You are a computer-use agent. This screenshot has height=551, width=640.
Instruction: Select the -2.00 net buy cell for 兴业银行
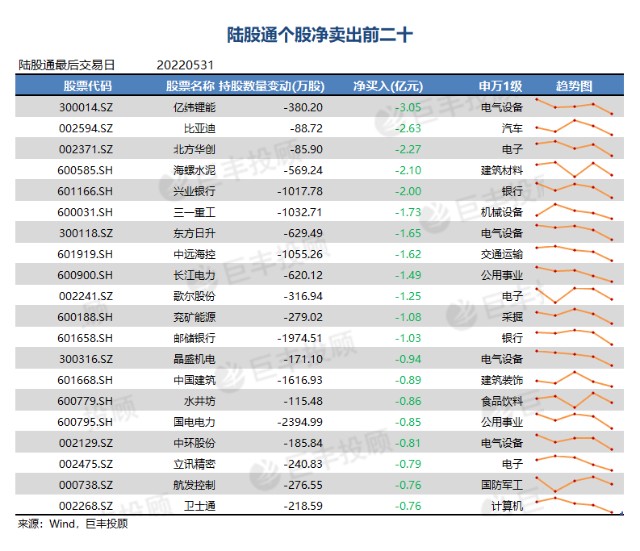pos(408,191)
